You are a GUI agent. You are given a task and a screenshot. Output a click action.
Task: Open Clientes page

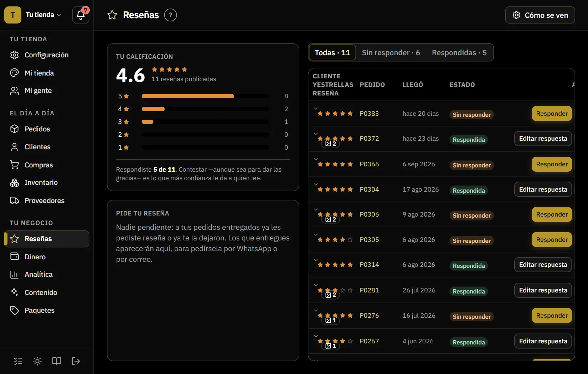(47, 147)
